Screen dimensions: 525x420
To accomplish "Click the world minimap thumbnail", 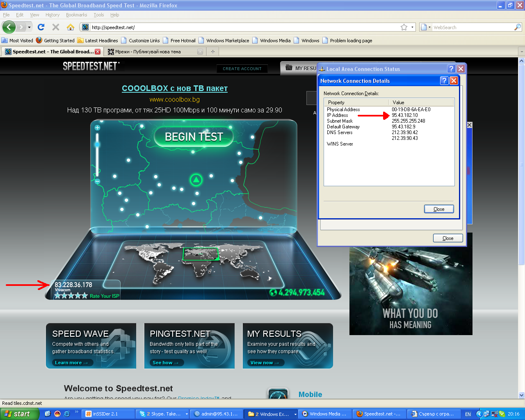I will [193, 264].
